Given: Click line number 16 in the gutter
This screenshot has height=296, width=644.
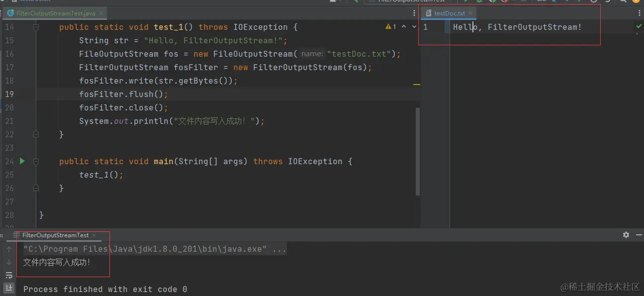Looking at the screenshot, I should pyautogui.click(x=9, y=54).
